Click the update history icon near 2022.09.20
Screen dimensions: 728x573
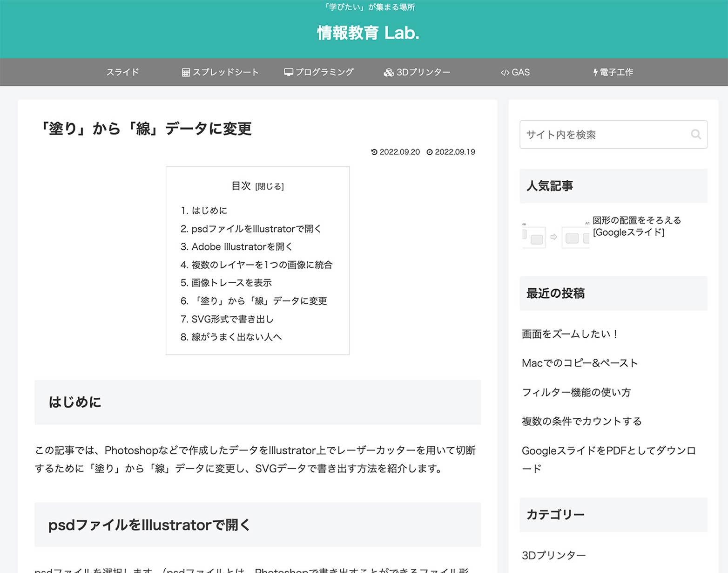coord(374,152)
